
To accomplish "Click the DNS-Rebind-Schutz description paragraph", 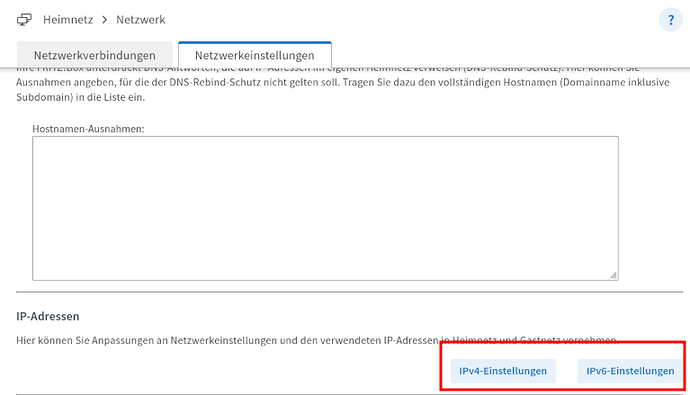I will (343, 83).
